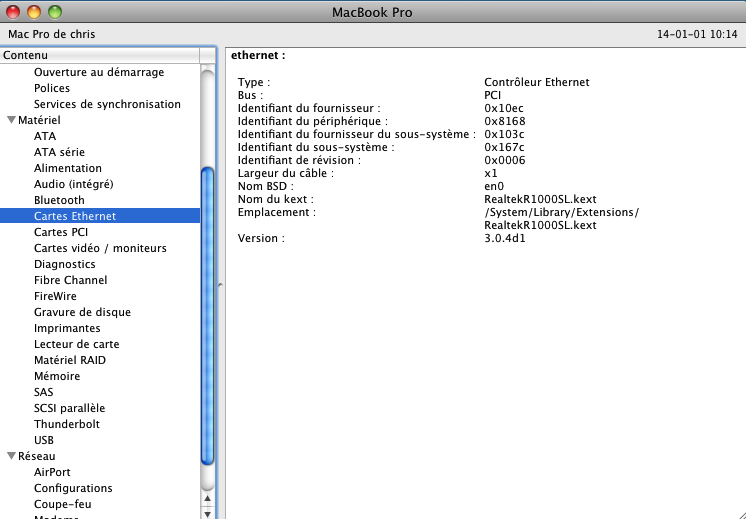Select Mémoire in the sidebar
The image size is (746, 519).
(x=57, y=376)
